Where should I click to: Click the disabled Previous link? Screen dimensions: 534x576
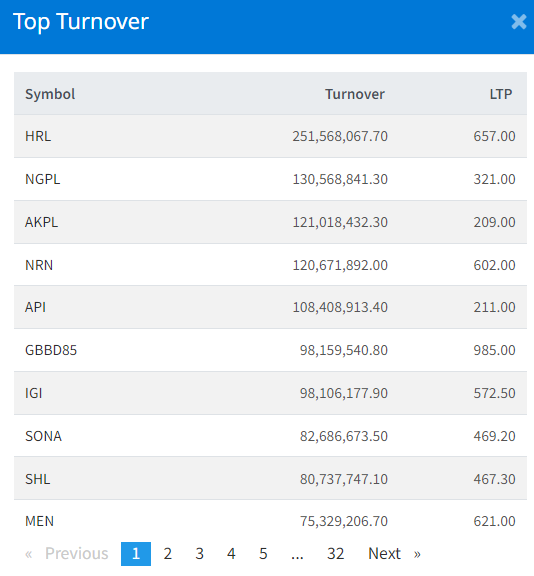click(x=66, y=554)
